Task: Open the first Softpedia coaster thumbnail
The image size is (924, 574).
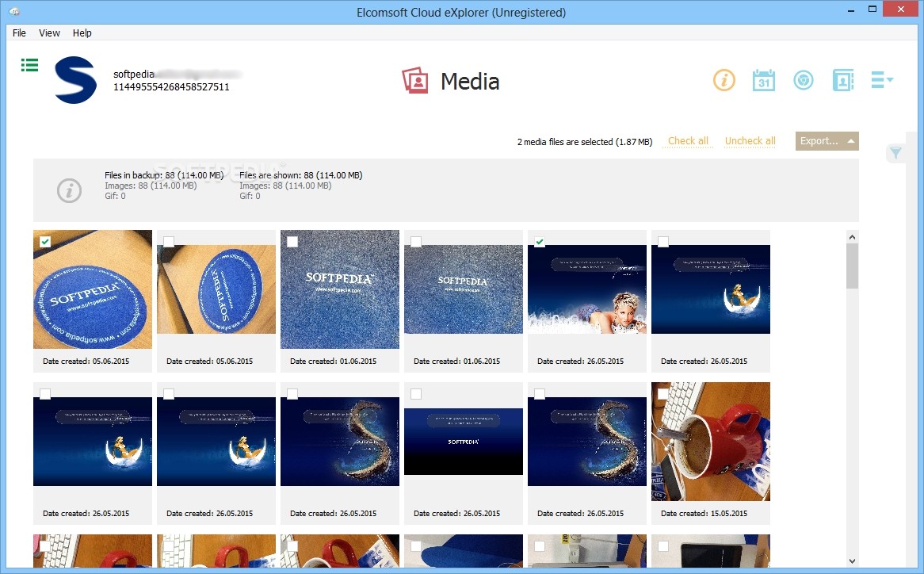Action: (x=93, y=289)
